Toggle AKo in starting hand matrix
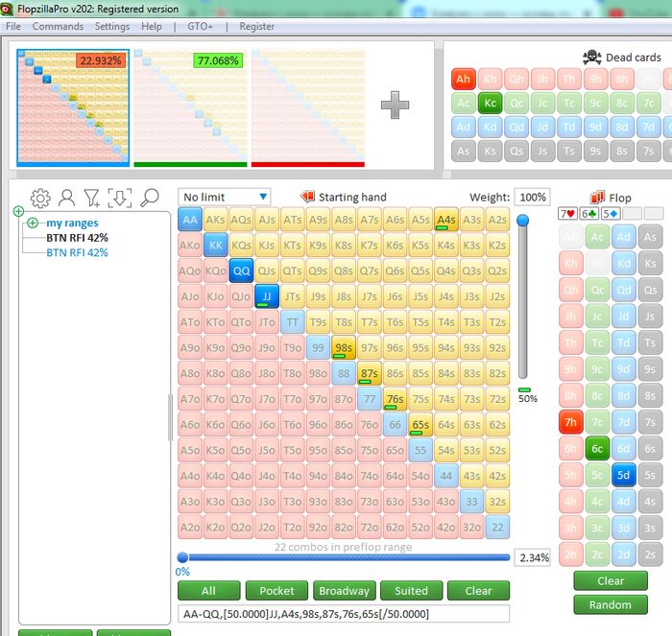672x636 pixels. click(190, 245)
